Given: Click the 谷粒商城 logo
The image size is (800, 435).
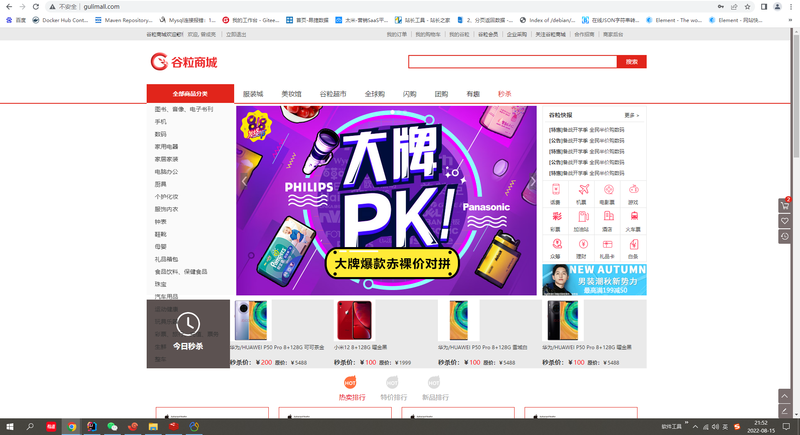Looking at the screenshot, I should click(x=184, y=62).
